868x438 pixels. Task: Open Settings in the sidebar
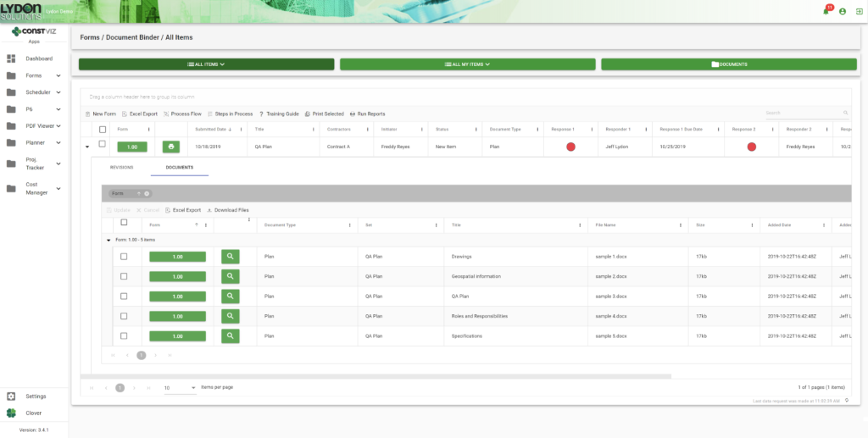coord(36,396)
